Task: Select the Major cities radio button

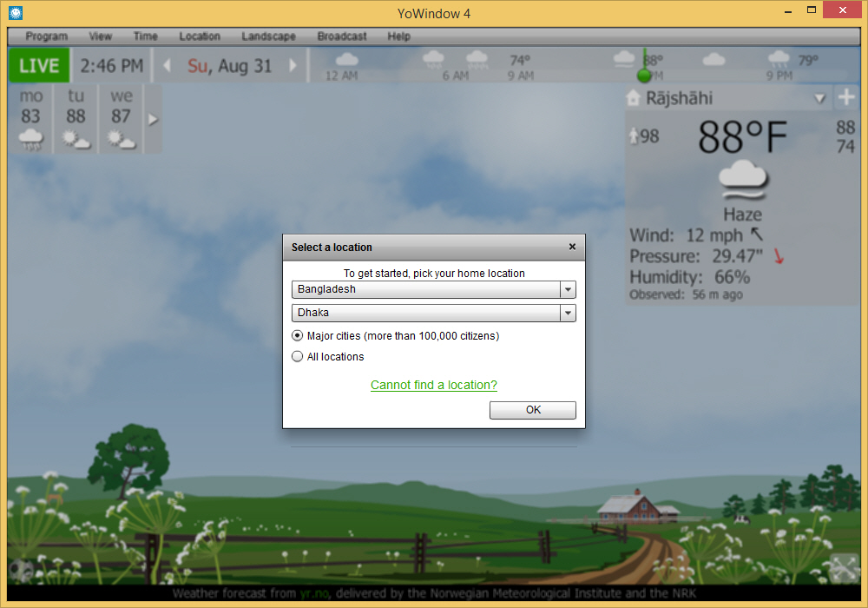Action: (x=297, y=335)
